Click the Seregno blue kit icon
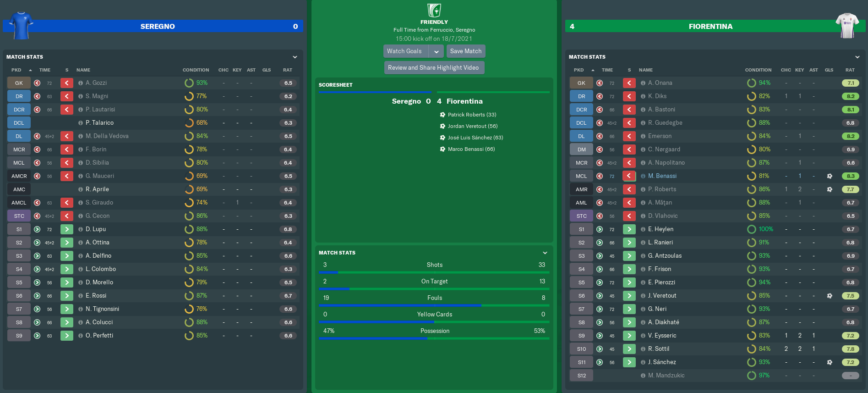This screenshot has width=868, height=393. tap(21, 25)
